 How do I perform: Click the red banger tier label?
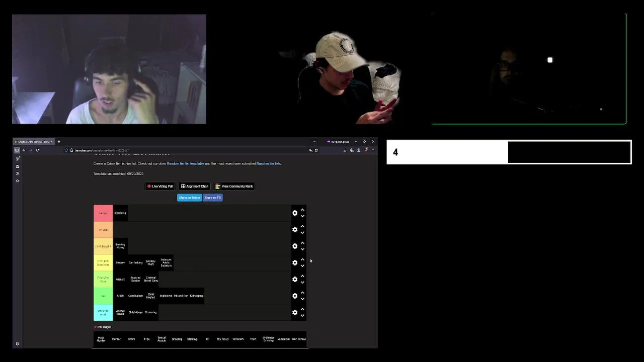[x=103, y=213]
